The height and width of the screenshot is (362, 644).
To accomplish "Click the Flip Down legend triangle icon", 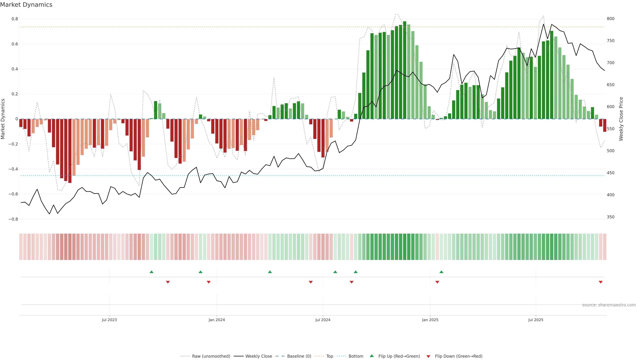I will (428, 356).
